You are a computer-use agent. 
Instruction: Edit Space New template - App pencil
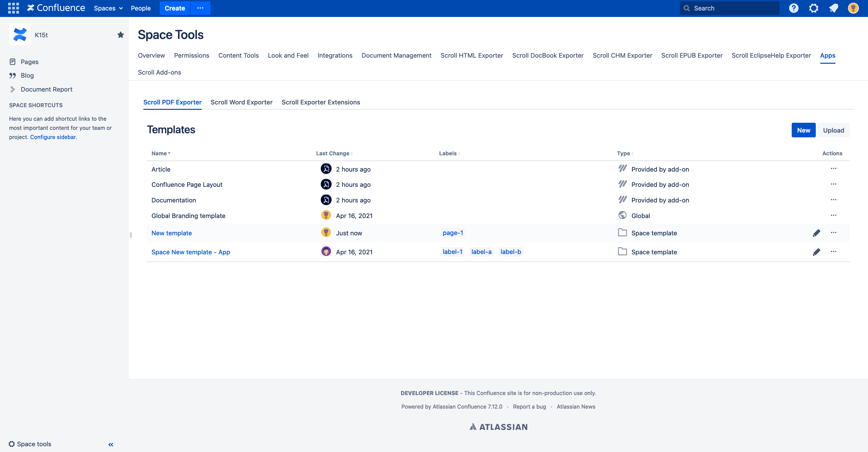(x=816, y=252)
